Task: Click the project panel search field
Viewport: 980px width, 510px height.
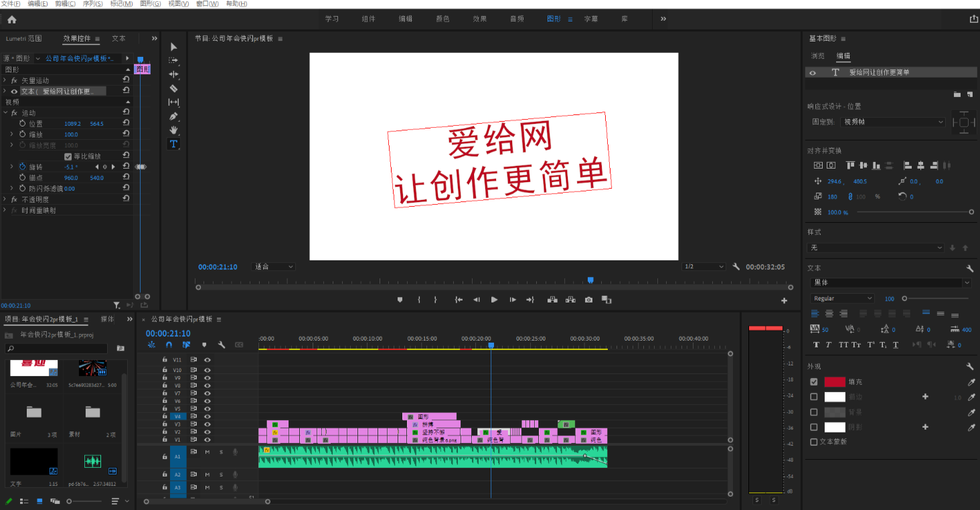Action: click(x=56, y=349)
